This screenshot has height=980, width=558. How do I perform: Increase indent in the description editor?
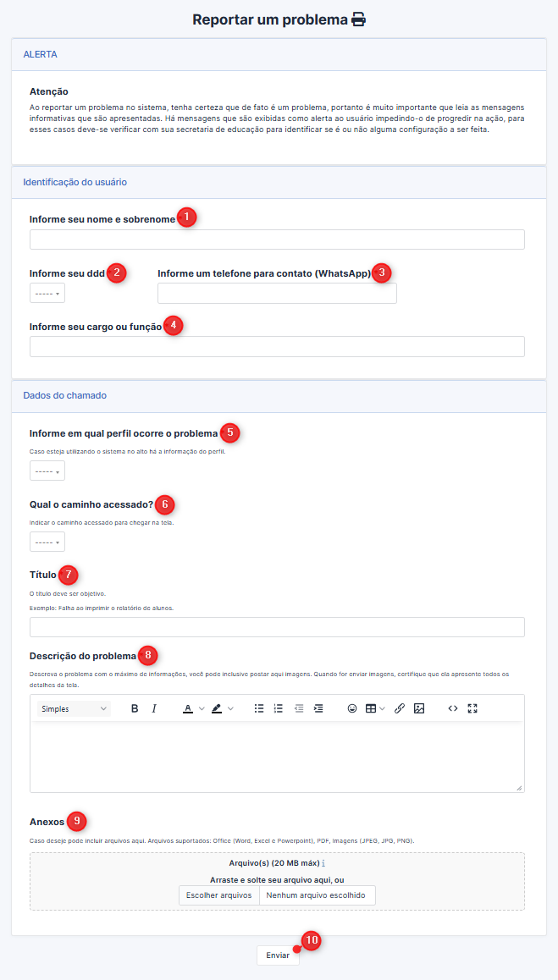318,708
